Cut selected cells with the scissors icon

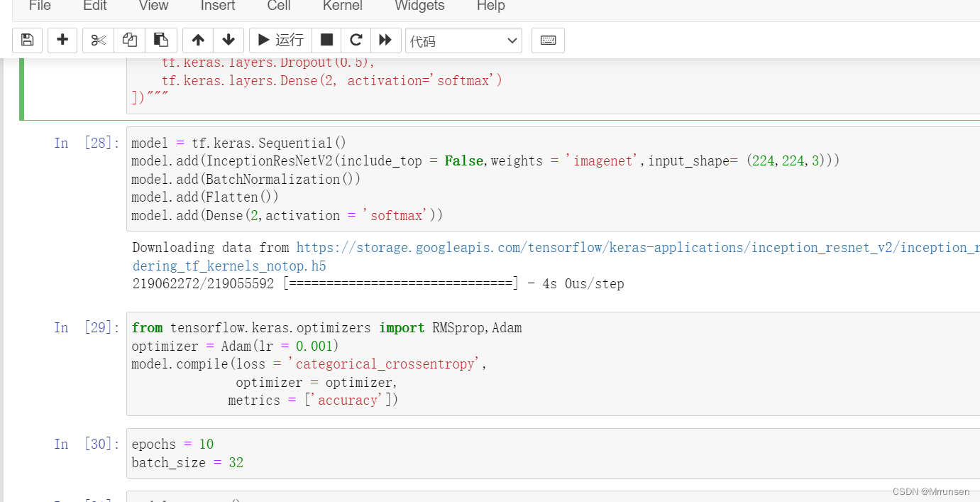tap(98, 40)
